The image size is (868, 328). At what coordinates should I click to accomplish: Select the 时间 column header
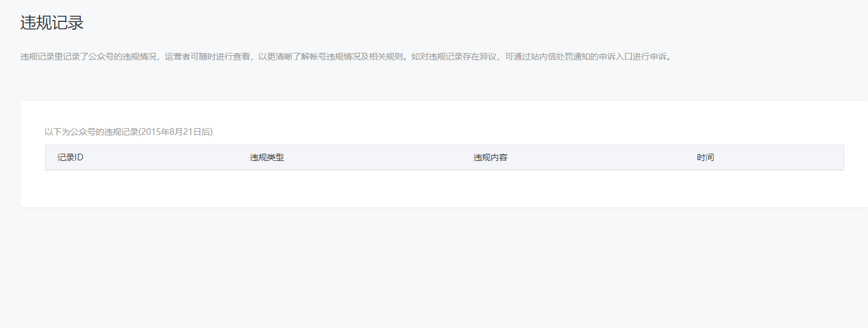coord(705,157)
